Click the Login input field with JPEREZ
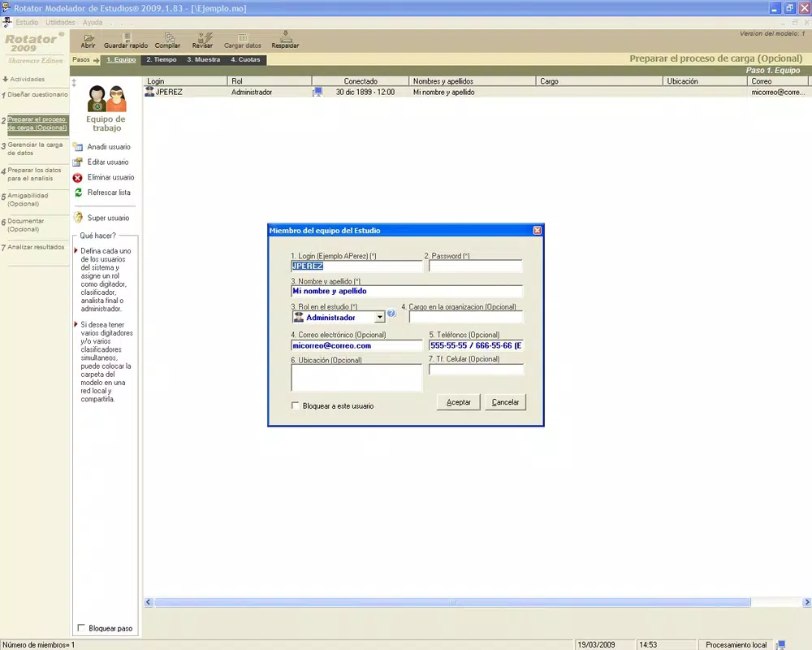 pyautogui.click(x=356, y=266)
